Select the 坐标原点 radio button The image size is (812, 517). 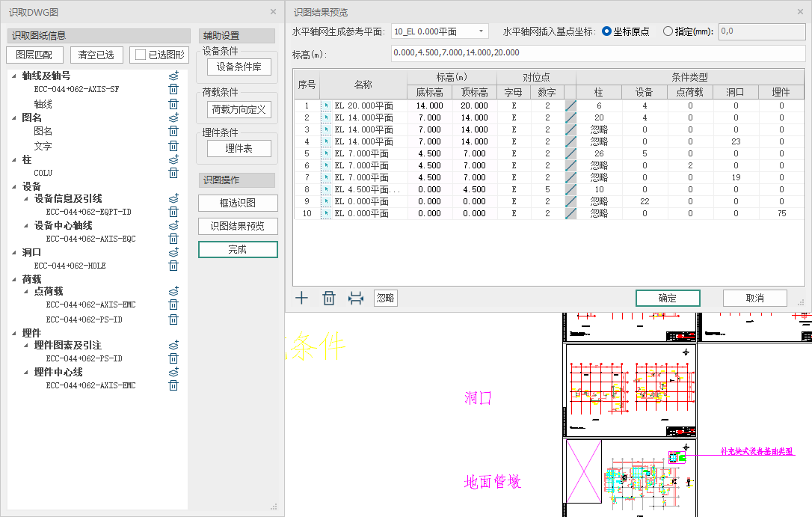click(x=606, y=31)
